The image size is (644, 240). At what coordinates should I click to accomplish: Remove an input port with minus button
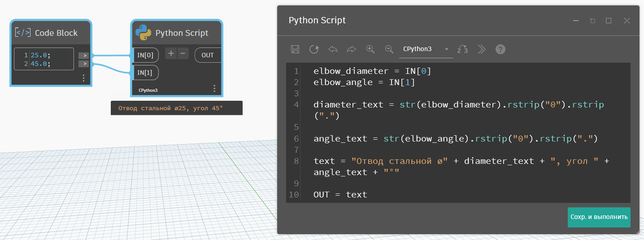(x=183, y=54)
